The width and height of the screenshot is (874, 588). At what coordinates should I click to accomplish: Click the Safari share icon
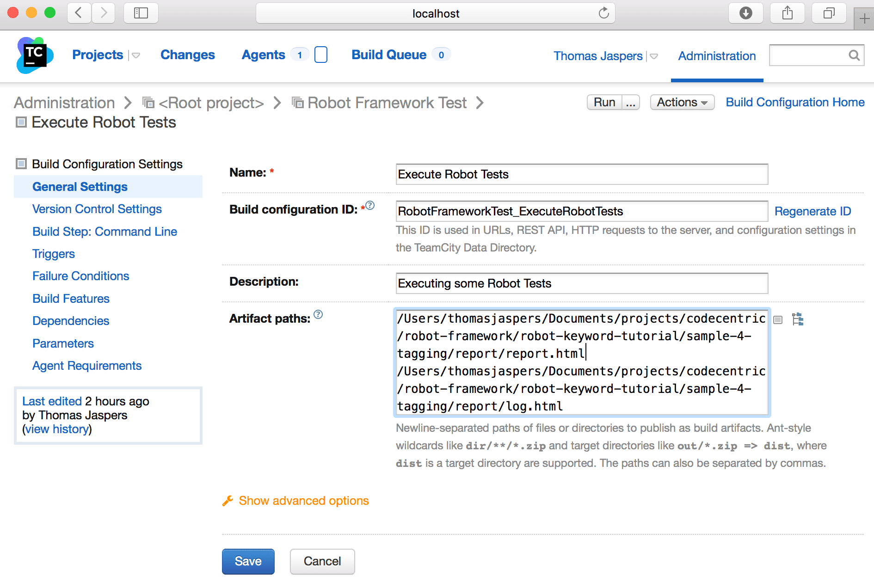tap(787, 13)
